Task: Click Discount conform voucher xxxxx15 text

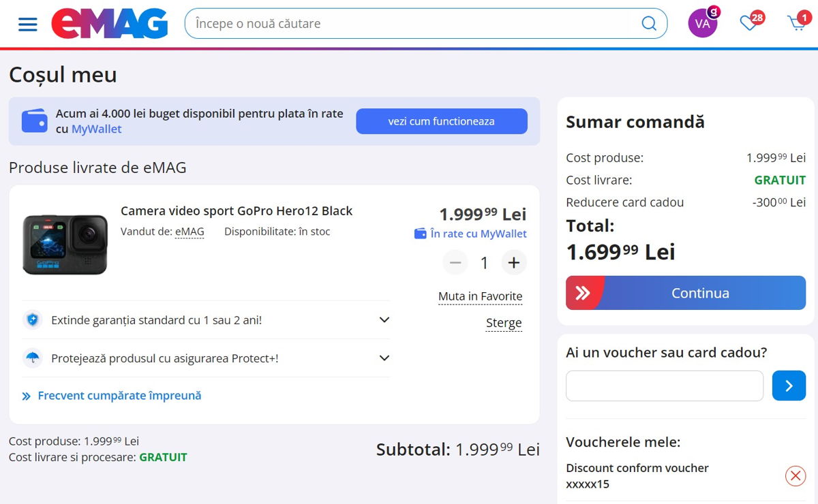Action: coord(637,476)
